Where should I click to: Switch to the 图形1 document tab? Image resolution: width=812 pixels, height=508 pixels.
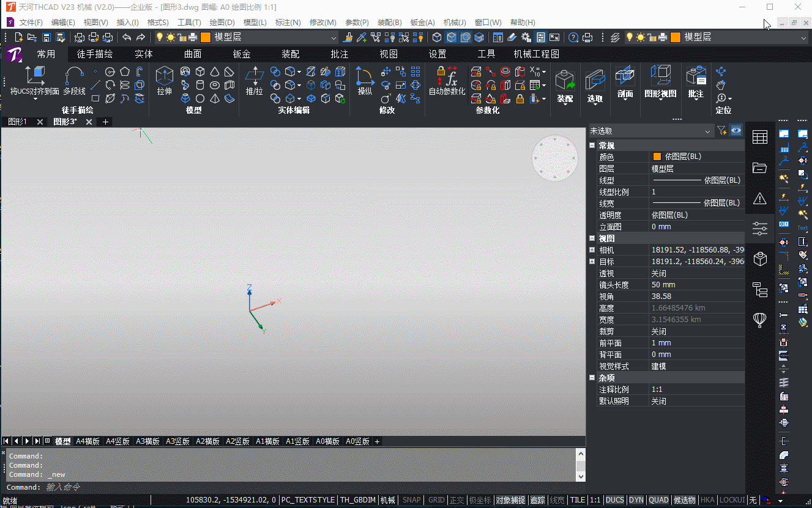pos(17,122)
